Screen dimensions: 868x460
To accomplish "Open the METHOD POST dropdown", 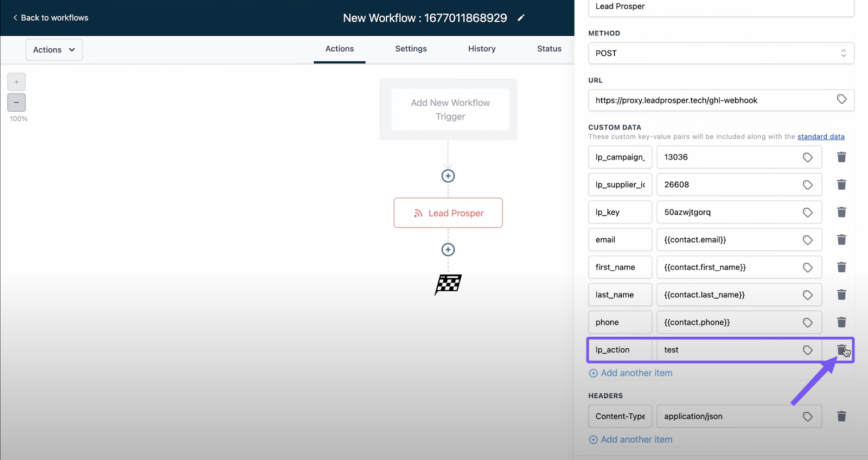I will coord(721,53).
